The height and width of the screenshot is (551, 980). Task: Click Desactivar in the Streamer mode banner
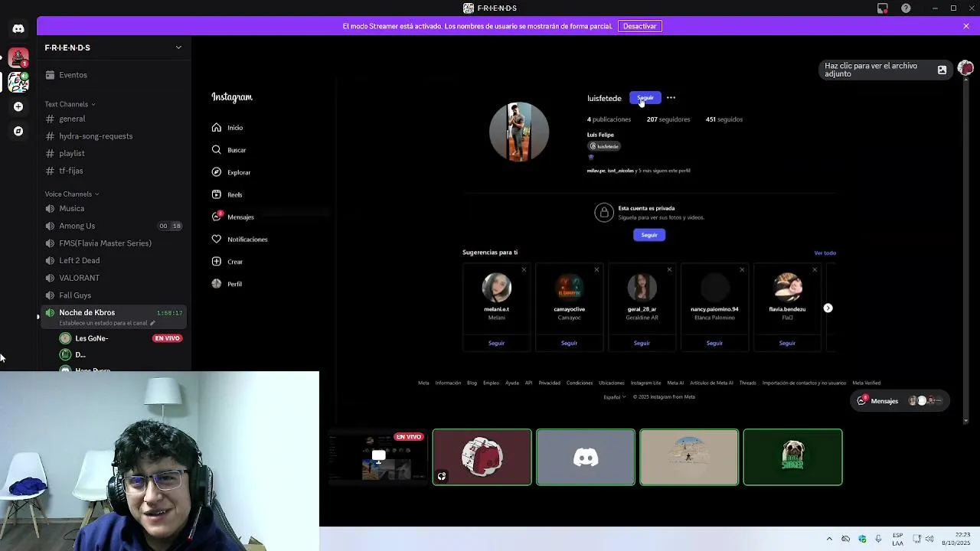[640, 26]
